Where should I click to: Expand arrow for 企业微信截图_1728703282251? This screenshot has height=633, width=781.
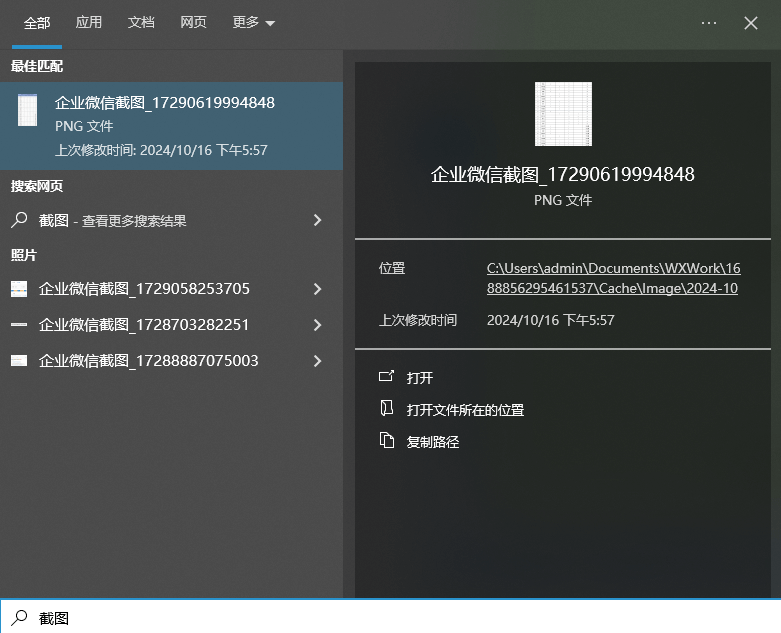pos(317,325)
